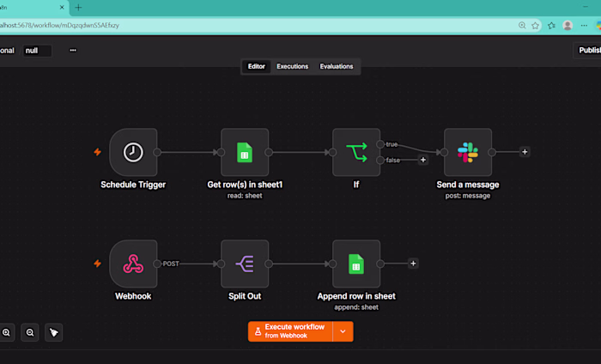Select the 'Send a message' node label
Viewport: 601px width, 364px height.
[468, 185]
